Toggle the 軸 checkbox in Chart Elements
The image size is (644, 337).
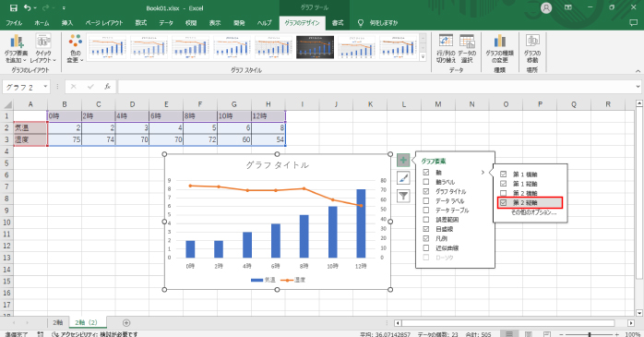click(x=426, y=173)
